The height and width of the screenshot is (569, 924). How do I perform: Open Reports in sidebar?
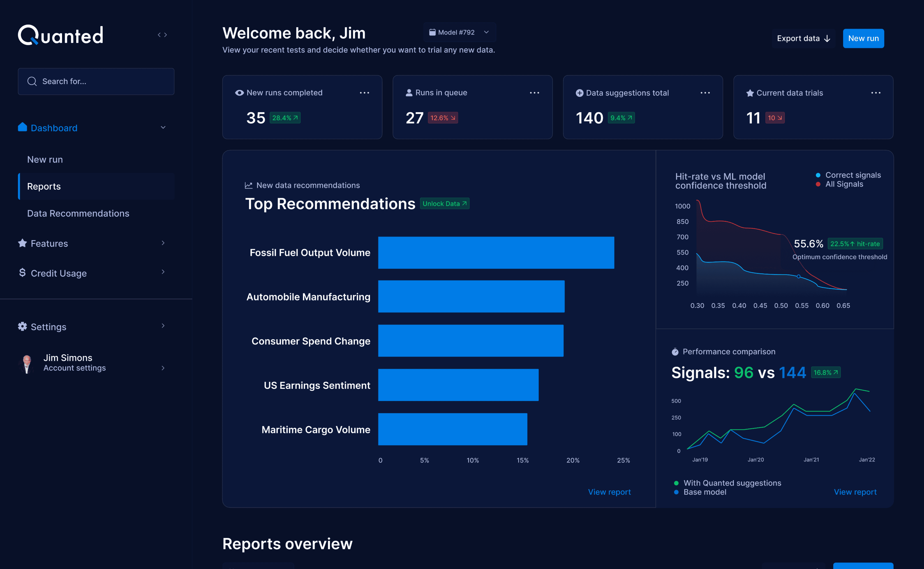point(96,186)
